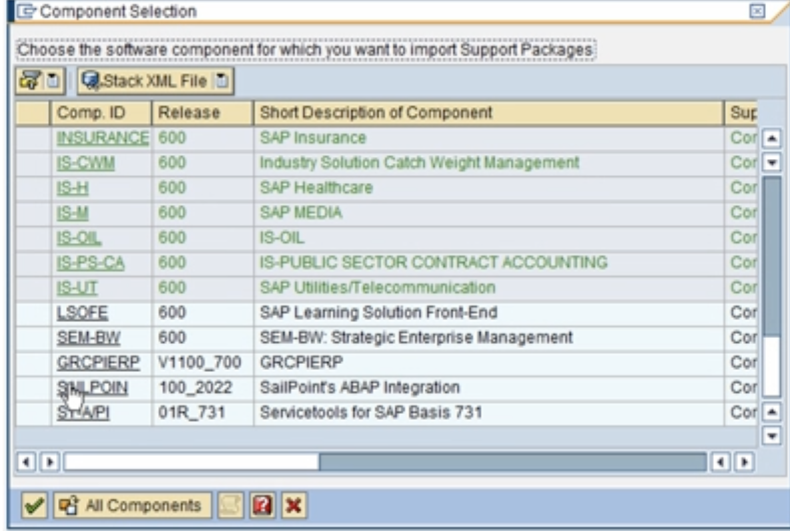Click the left horizontal scroll-left arrow
This screenshot has height=531, width=790.
point(26,461)
